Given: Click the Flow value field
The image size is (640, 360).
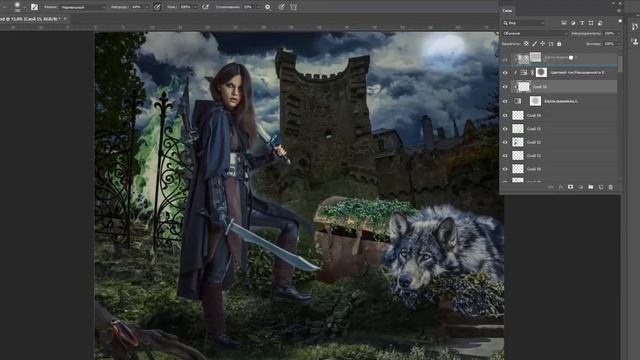Looking at the screenshot, I should click(x=186, y=7).
